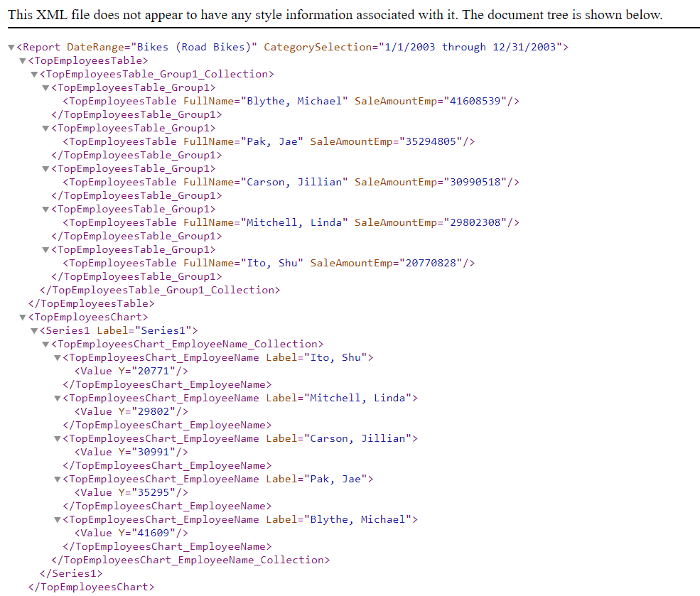Collapse the Series1 element
The image size is (700, 596).
(x=33, y=330)
